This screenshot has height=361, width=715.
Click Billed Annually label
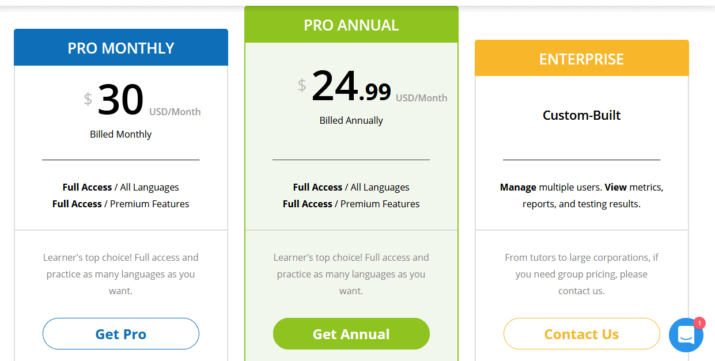click(351, 120)
